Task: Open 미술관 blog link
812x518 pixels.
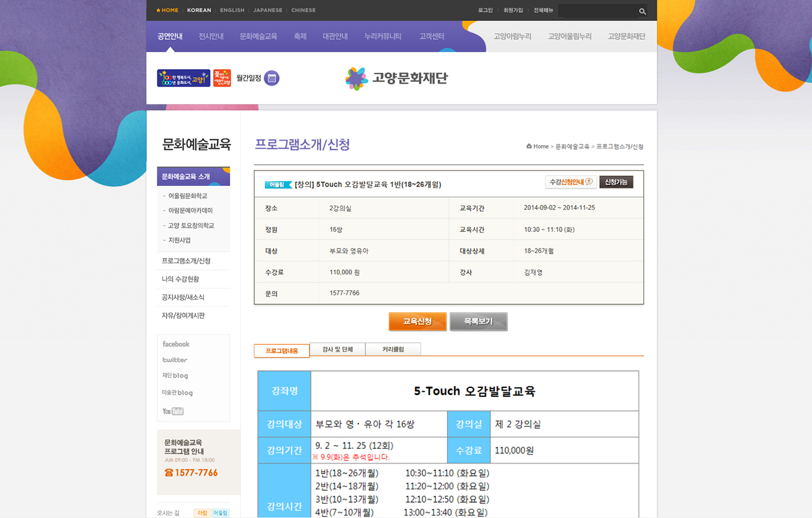Action: (178, 393)
